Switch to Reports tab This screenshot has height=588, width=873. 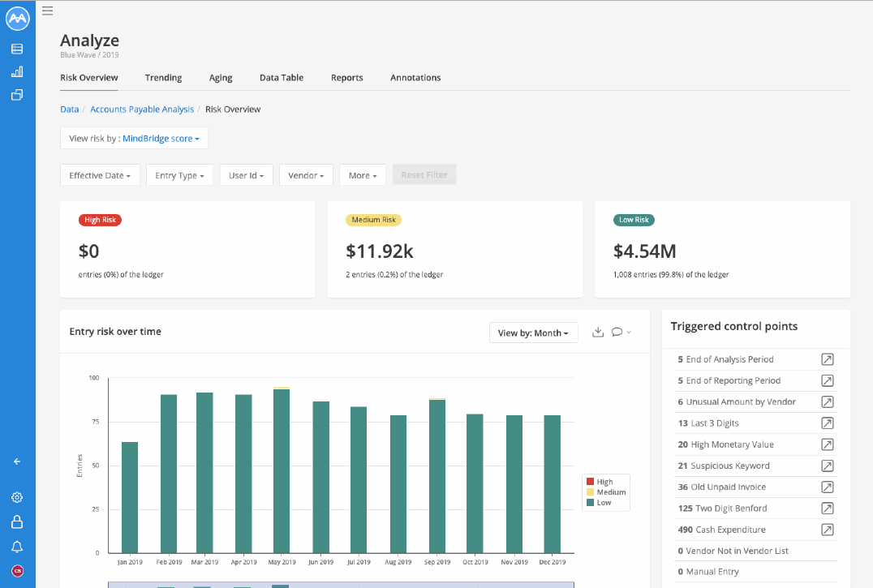coord(347,78)
